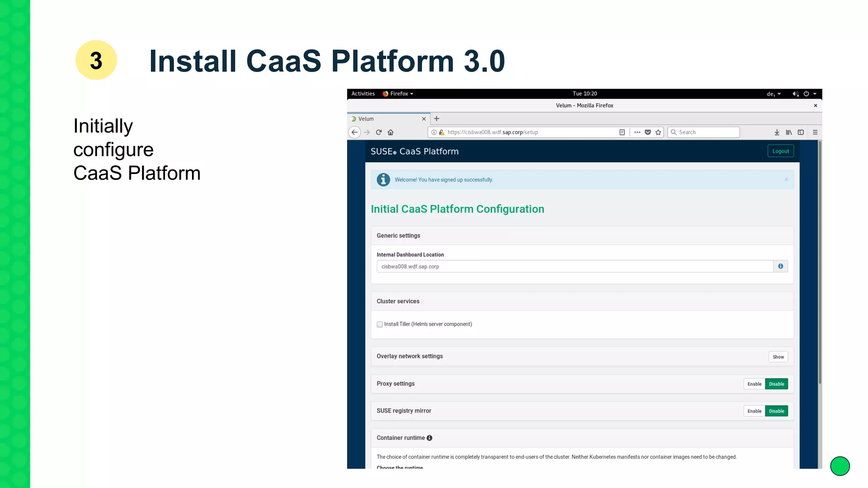Image resolution: width=868 pixels, height=488 pixels.
Task: Open the Firefox downloads icon
Action: coord(777,132)
